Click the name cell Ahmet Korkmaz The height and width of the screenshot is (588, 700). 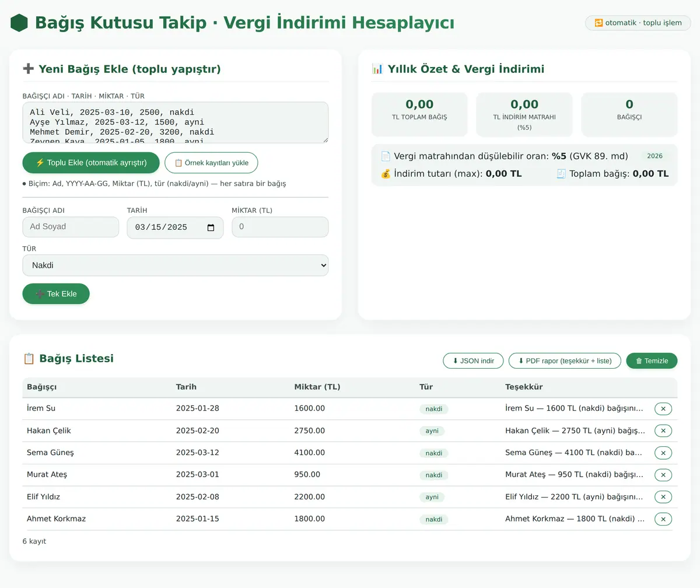[56, 519]
